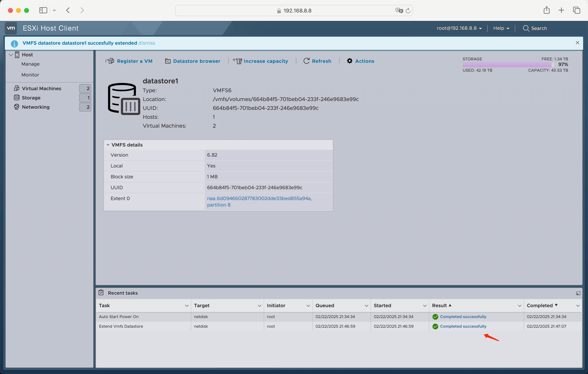This screenshot has height=374, width=588.
Task: Refresh the datastore view
Action: point(317,61)
